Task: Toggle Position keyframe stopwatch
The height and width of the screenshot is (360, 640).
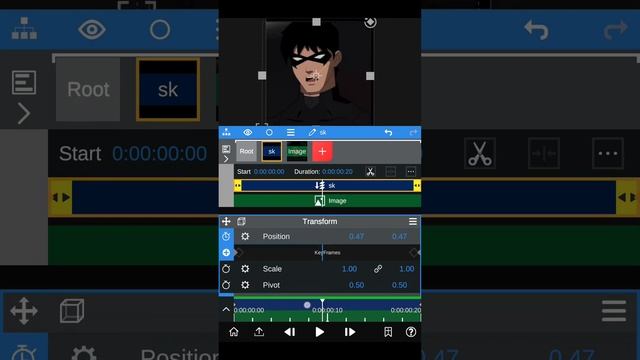Action: point(226,236)
